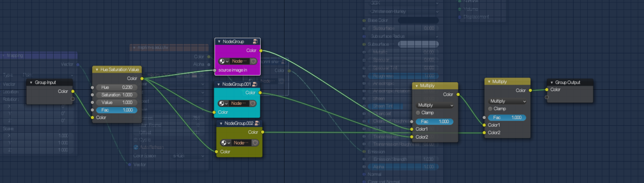
Task: Collapse the NodeGroup.001 node
Action: click(x=219, y=84)
